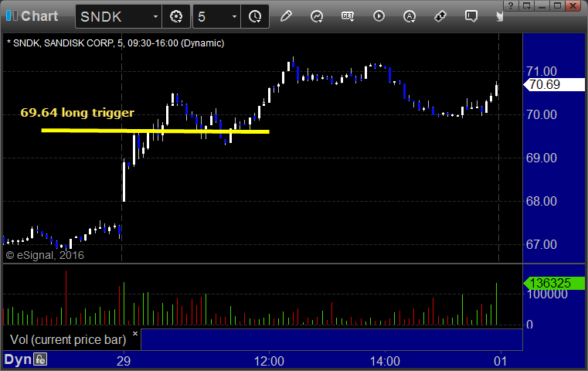Click the 12:00 time axis label
The width and height of the screenshot is (588, 371).
[269, 361]
